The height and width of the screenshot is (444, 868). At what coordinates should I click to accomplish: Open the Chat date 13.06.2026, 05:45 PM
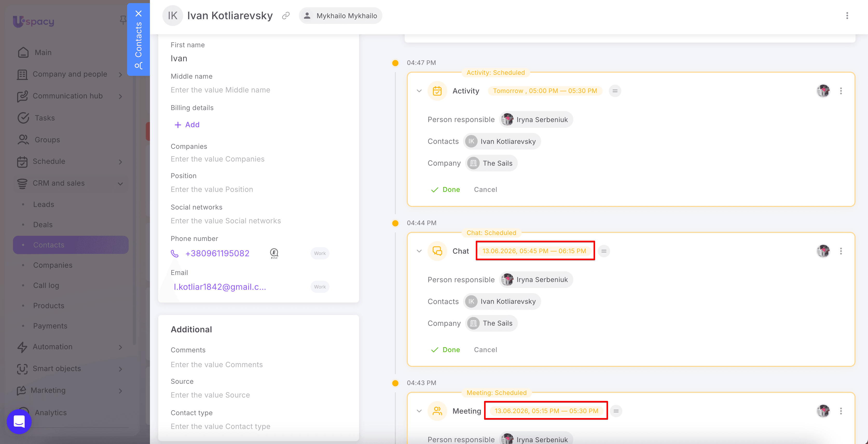[x=534, y=251]
